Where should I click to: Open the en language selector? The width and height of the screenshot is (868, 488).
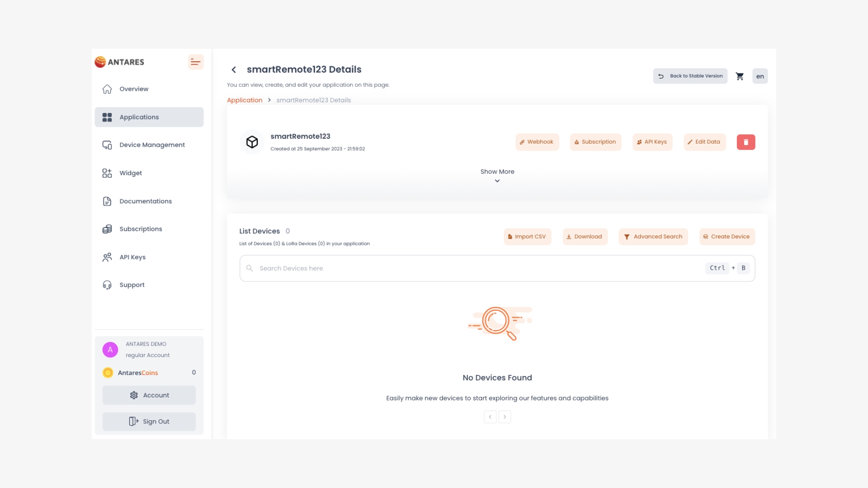[x=759, y=76]
